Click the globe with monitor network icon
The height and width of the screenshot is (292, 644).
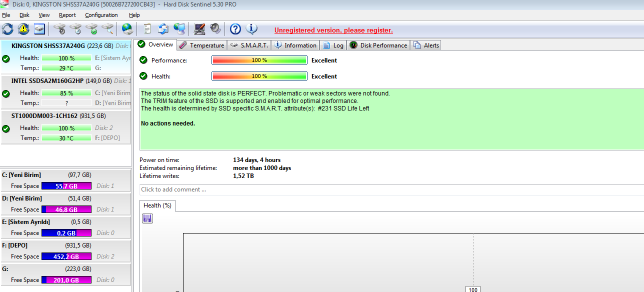click(179, 29)
